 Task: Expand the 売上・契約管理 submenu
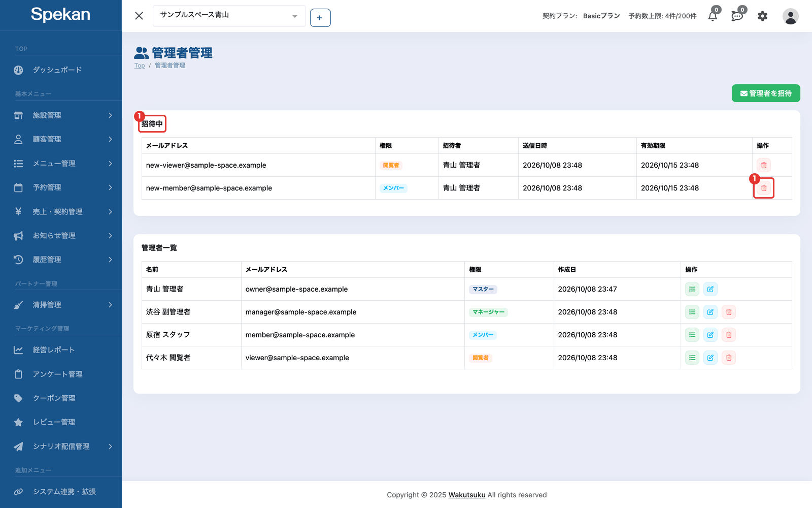coord(61,212)
